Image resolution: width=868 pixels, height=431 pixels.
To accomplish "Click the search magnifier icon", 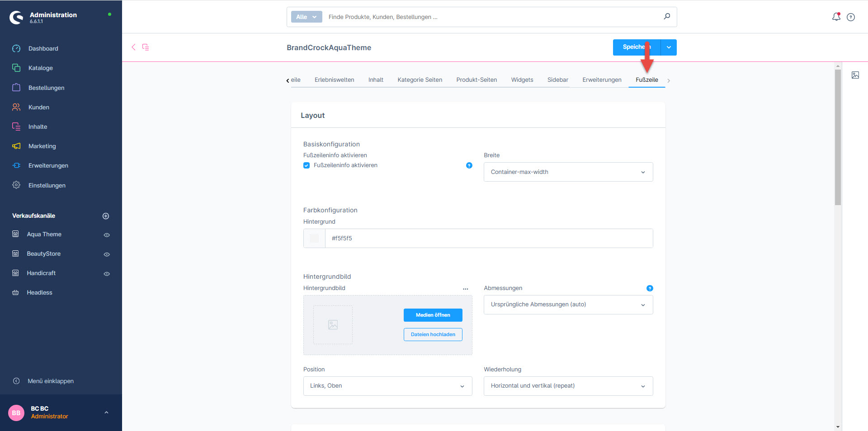I will click(667, 17).
